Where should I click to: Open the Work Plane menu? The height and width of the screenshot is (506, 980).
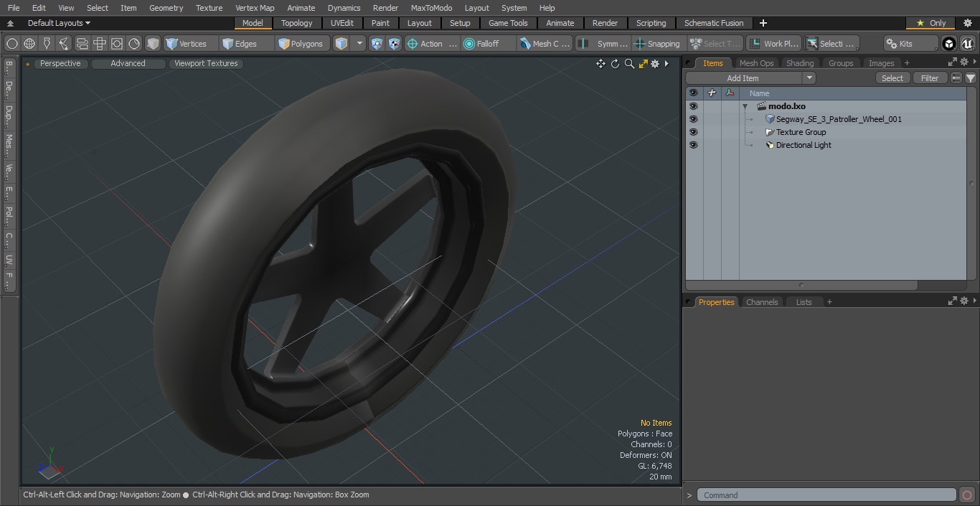click(x=773, y=44)
